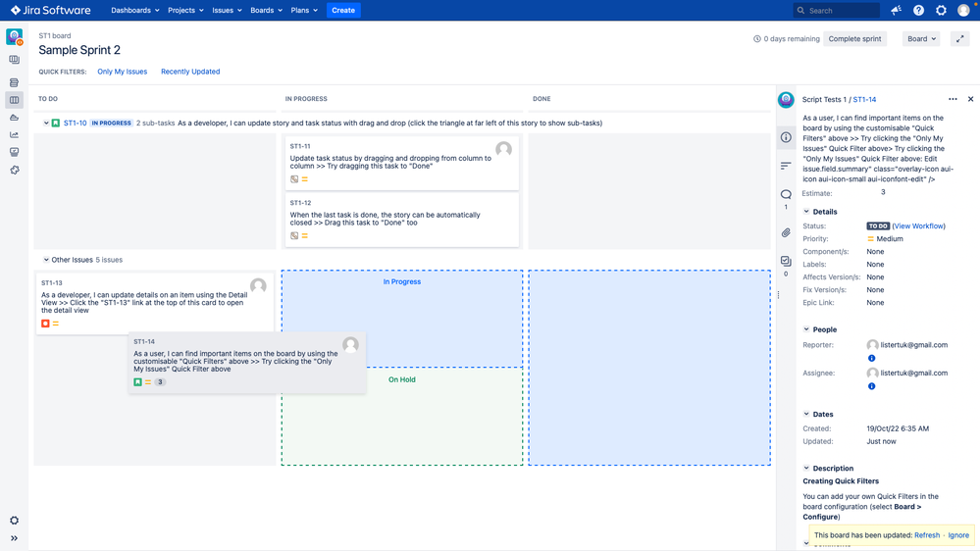Open the Plans menu

(x=304, y=10)
